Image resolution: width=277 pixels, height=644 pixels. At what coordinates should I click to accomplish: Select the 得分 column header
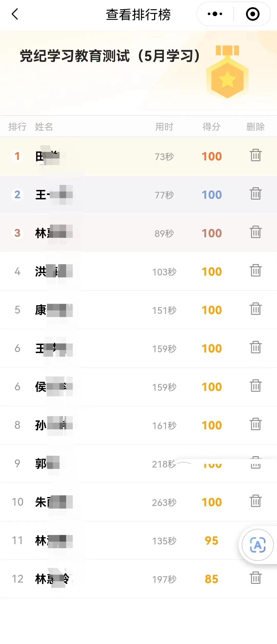(212, 127)
